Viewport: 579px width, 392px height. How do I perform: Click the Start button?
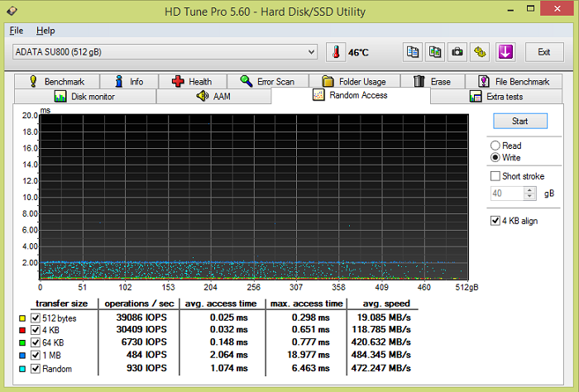520,121
